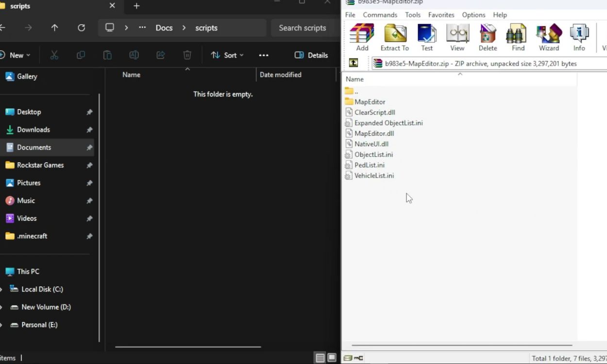Viewport: 607px width, 364px height.
Task: Click the View file icon in WinRAR
Action: 457,36
